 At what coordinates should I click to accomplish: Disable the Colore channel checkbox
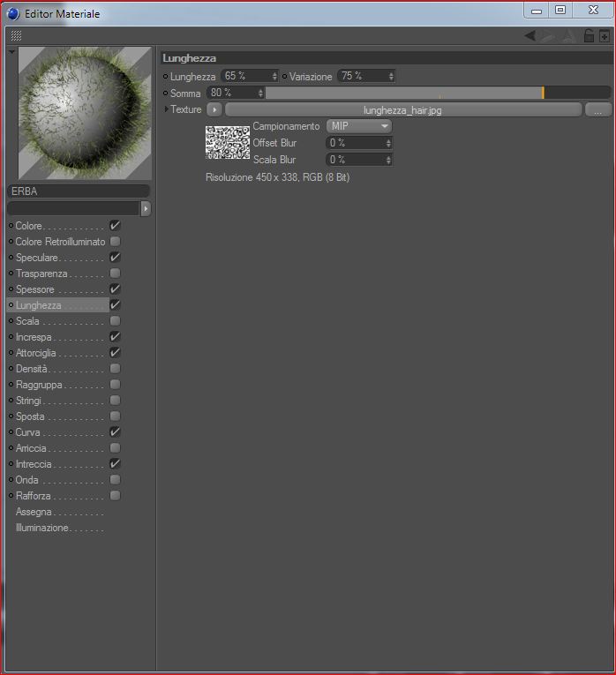pyautogui.click(x=115, y=225)
